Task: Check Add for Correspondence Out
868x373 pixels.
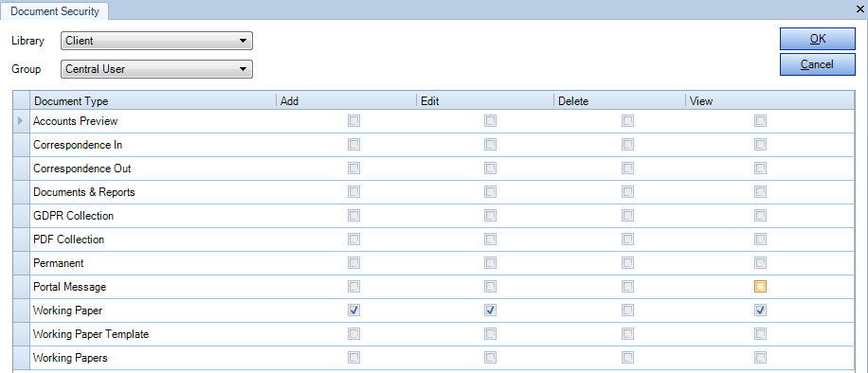Action: point(353,168)
